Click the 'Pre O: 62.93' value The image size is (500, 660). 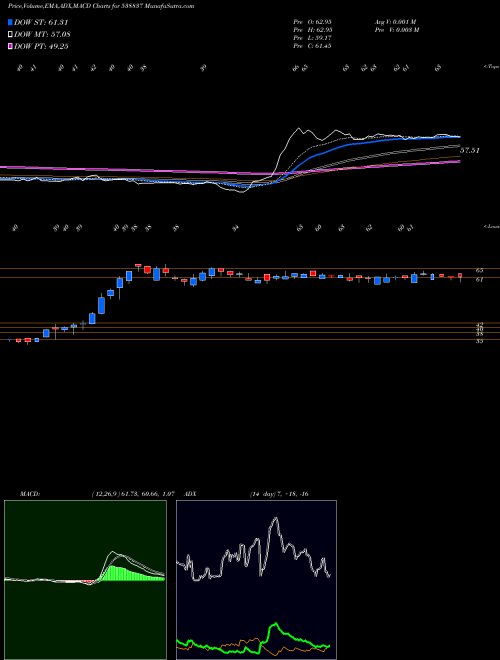pyautogui.click(x=312, y=22)
